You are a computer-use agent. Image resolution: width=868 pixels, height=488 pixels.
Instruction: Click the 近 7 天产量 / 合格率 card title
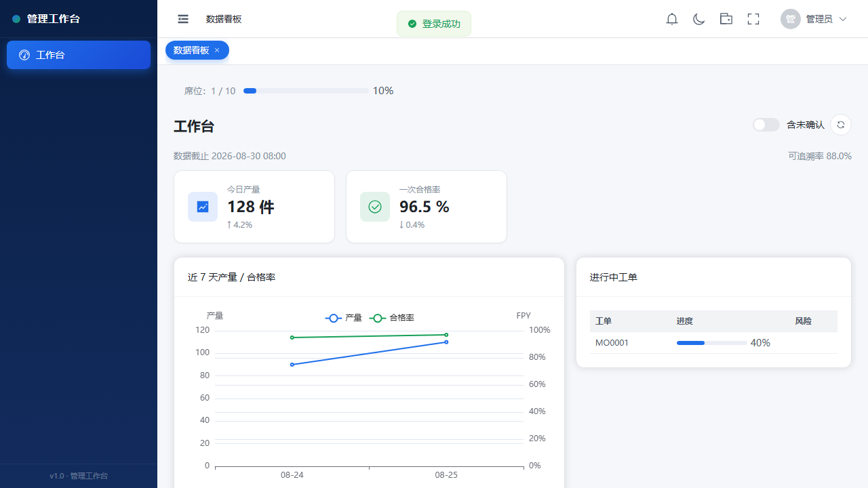tap(232, 277)
